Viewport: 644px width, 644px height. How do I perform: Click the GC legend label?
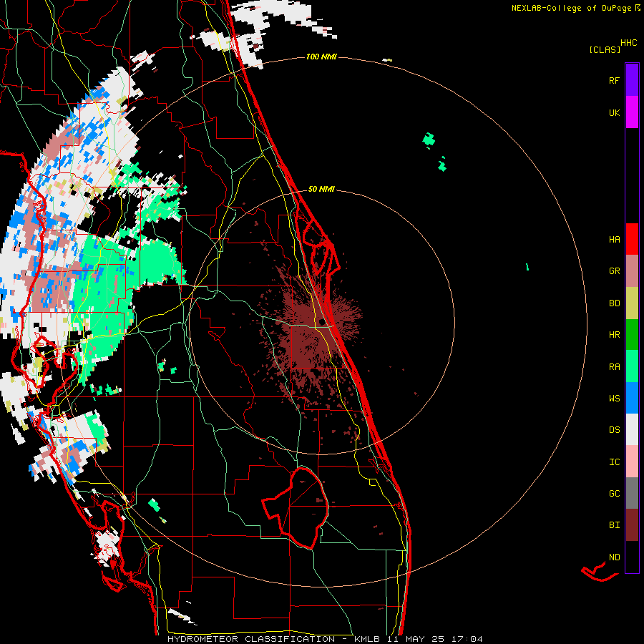(614, 494)
